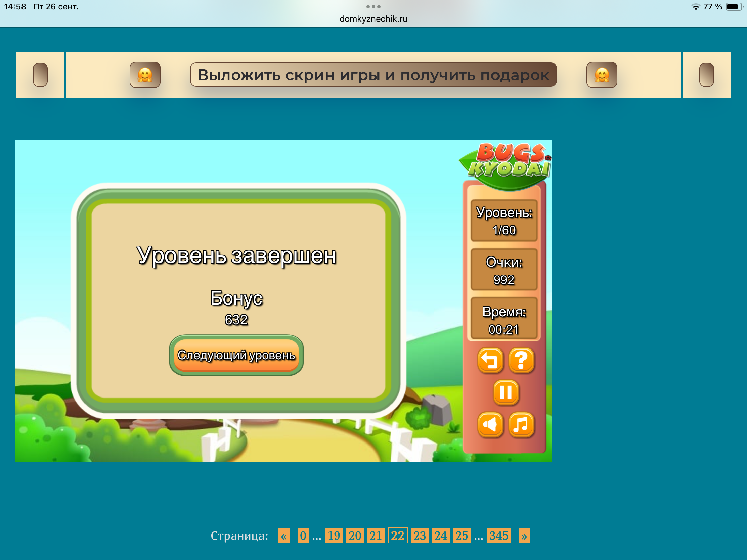Image resolution: width=747 pixels, height=560 pixels.
Task: Tap the three-dots multitasking indicator
Action: tap(373, 7)
